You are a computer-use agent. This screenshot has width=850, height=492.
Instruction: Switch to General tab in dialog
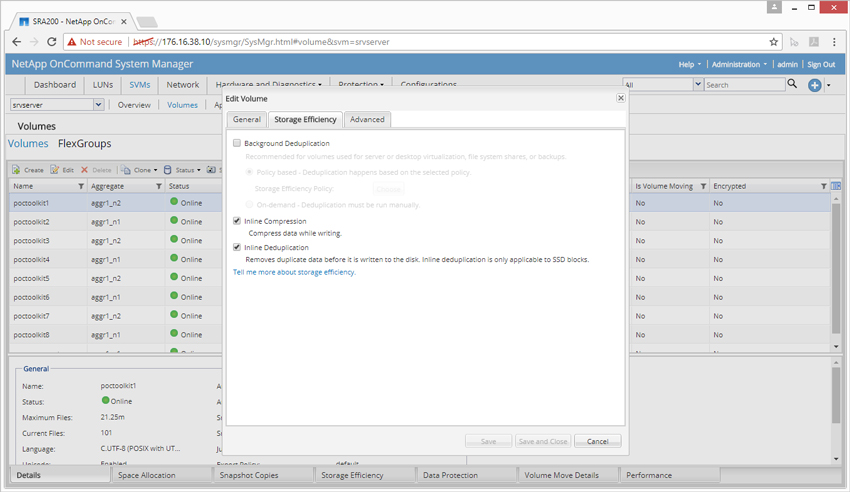tap(247, 119)
